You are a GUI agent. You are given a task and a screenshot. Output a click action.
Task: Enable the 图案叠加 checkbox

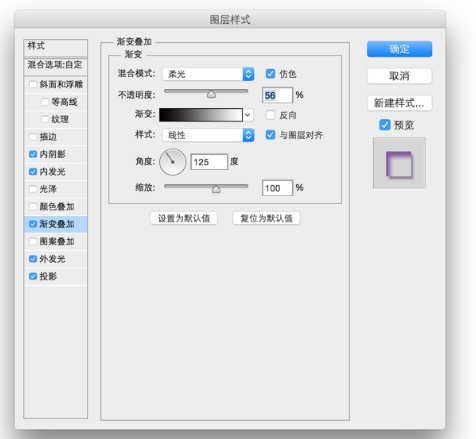(x=33, y=241)
